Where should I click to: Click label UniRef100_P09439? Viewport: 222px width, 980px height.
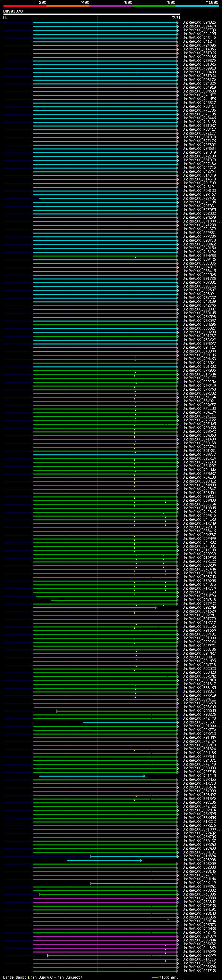[199, 72]
